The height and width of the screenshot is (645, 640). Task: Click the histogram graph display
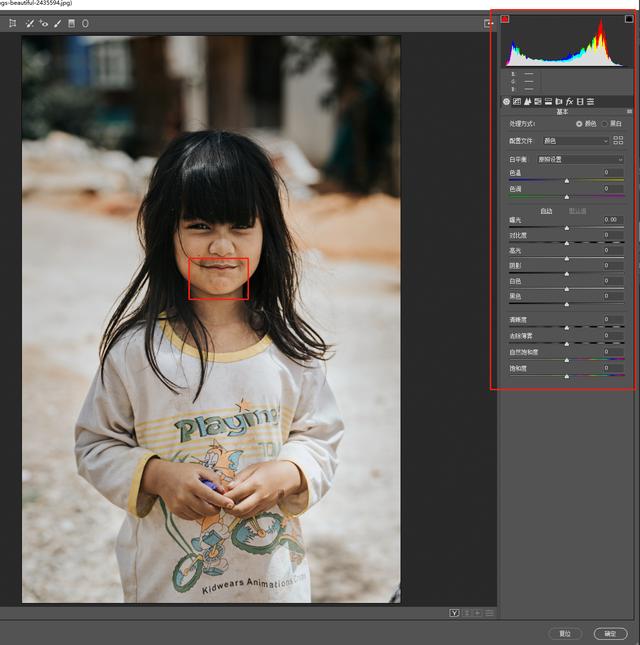click(x=567, y=41)
